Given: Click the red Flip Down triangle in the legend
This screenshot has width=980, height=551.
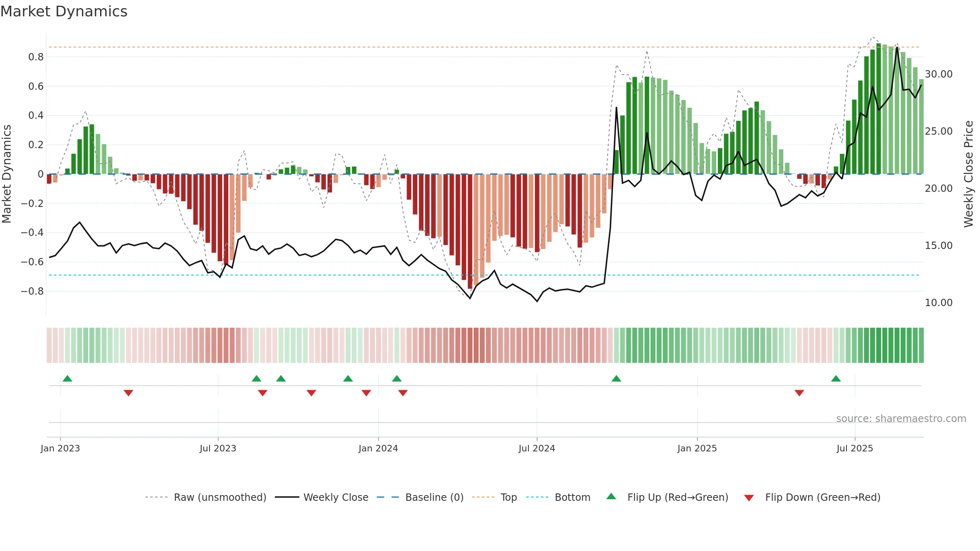Looking at the screenshot, I should 749,498.
